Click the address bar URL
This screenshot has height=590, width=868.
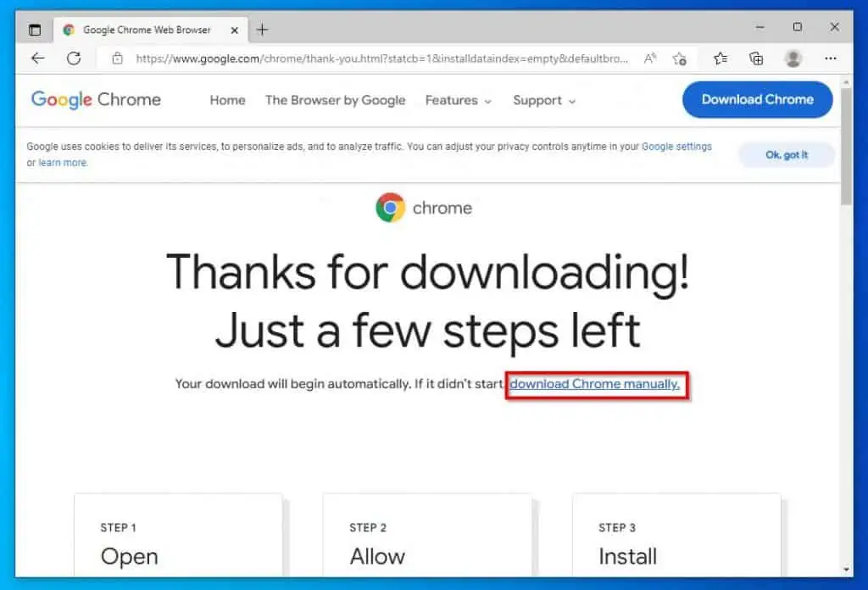pos(382,58)
